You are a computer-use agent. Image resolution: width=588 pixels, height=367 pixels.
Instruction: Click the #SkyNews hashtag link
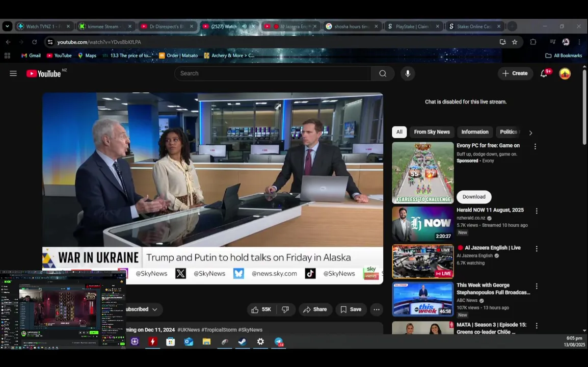[x=250, y=330]
